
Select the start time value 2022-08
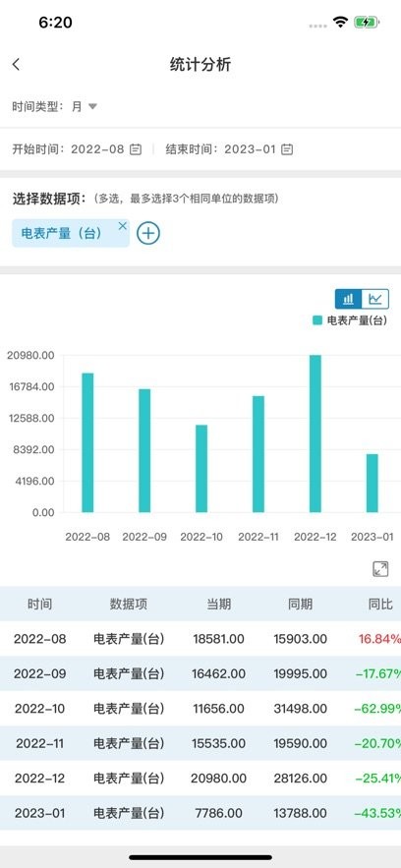[x=97, y=148]
